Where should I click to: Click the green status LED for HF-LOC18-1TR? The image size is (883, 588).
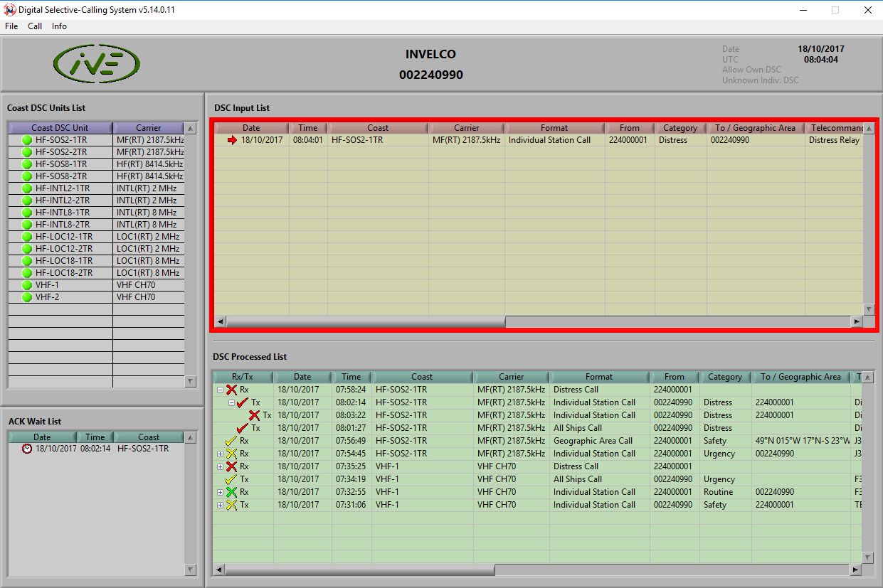[27, 261]
